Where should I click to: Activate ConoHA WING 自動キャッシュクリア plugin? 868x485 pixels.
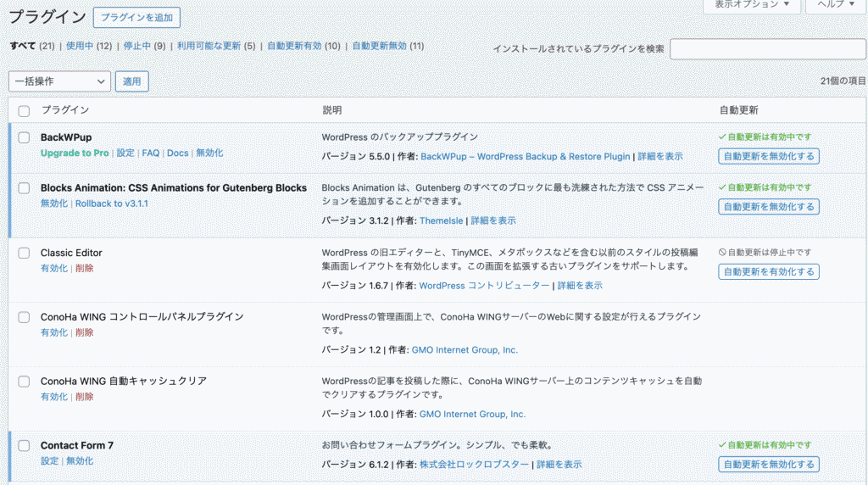coord(53,397)
